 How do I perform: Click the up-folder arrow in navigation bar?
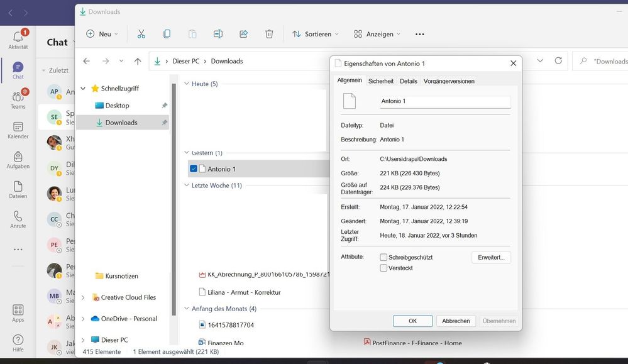[x=138, y=61]
